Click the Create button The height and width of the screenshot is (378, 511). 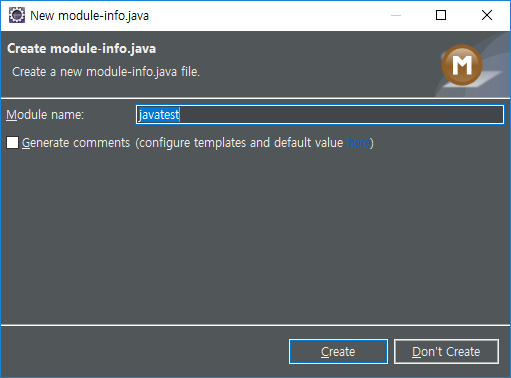[x=338, y=352]
